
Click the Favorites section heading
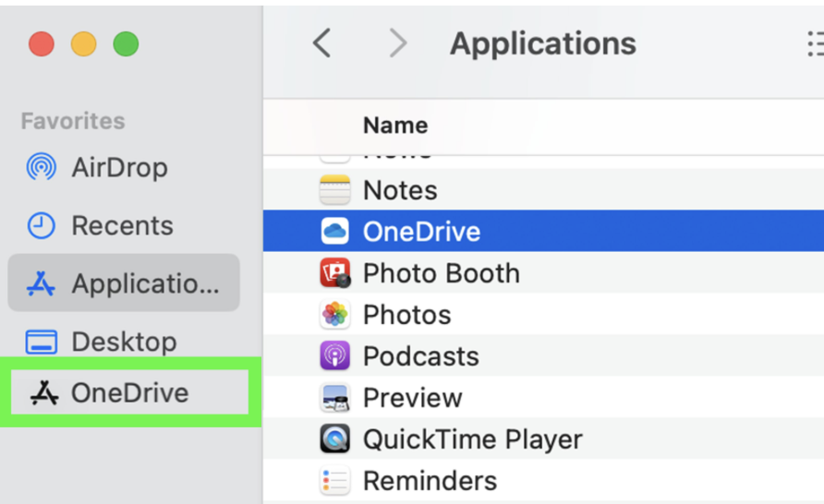click(x=73, y=121)
